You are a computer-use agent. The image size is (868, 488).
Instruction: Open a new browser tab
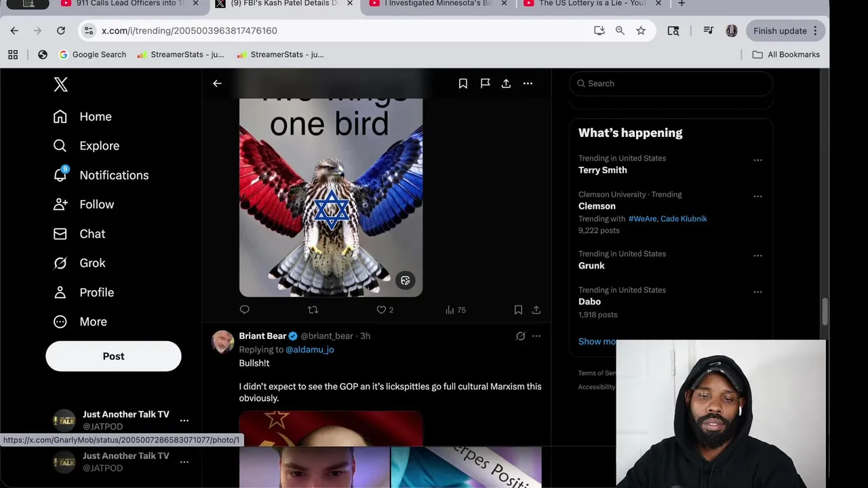(x=682, y=4)
